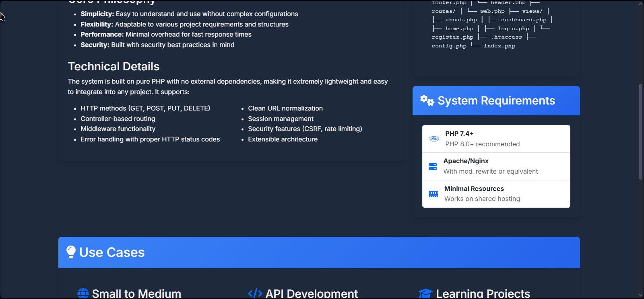Viewport: 644px width, 299px height.
Task: Select the PHP 7.4+ requirement item
Action: (496, 139)
